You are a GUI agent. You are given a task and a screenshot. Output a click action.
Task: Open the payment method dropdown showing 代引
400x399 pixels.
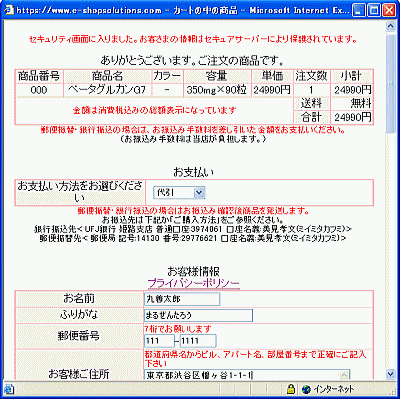click(179, 192)
